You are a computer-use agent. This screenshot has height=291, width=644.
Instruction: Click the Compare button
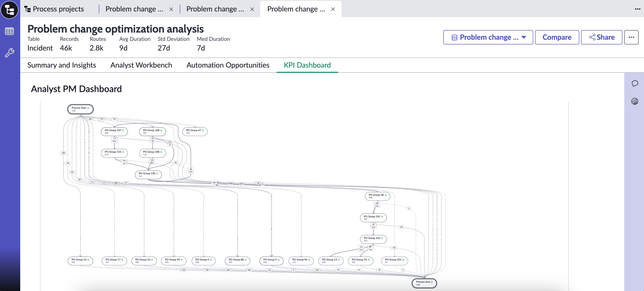557,37
